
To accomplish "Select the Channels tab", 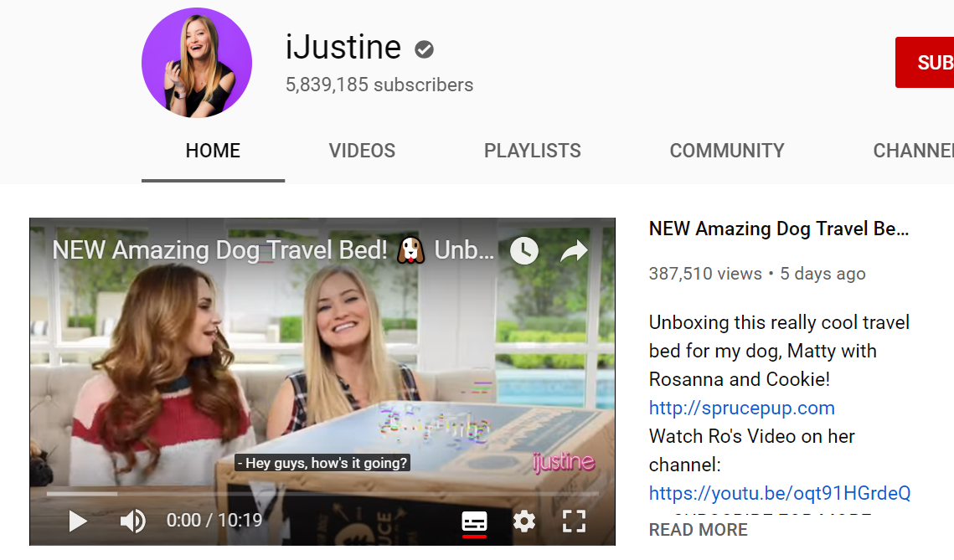I will (913, 151).
